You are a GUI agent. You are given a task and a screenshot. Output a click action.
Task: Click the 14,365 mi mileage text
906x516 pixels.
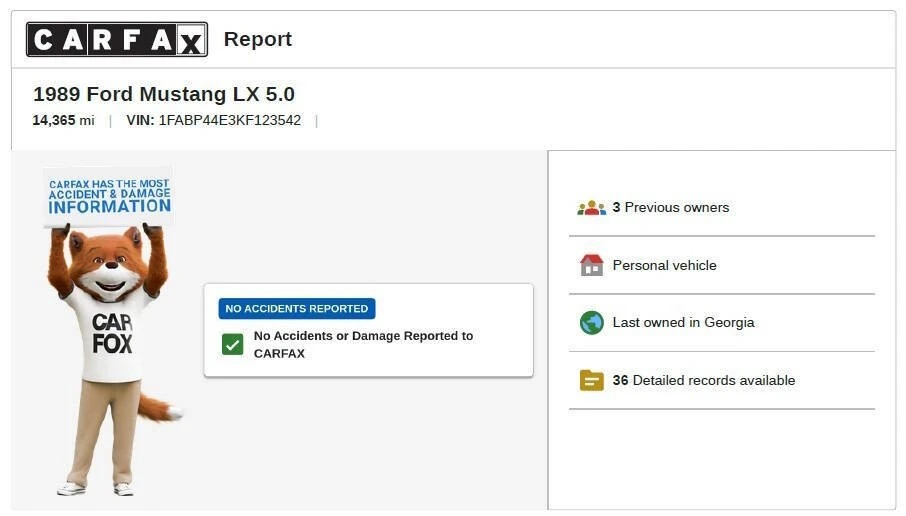point(64,120)
